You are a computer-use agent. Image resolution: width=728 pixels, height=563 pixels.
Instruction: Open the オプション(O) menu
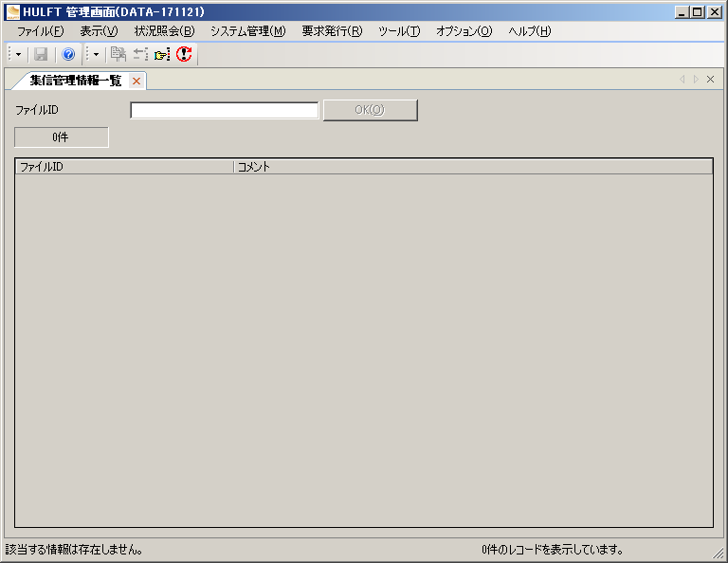click(x=464, y=31)
